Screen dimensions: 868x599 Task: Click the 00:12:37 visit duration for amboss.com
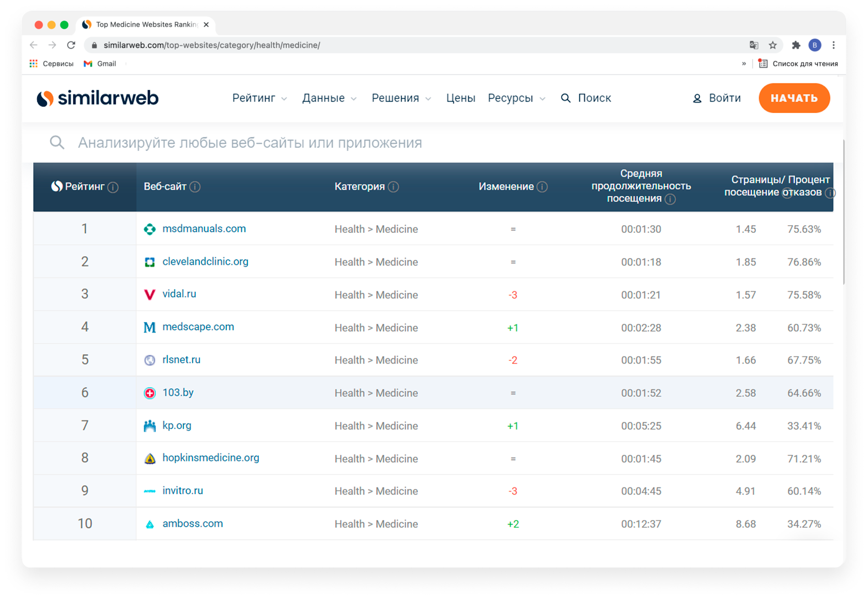coord(641,524)
